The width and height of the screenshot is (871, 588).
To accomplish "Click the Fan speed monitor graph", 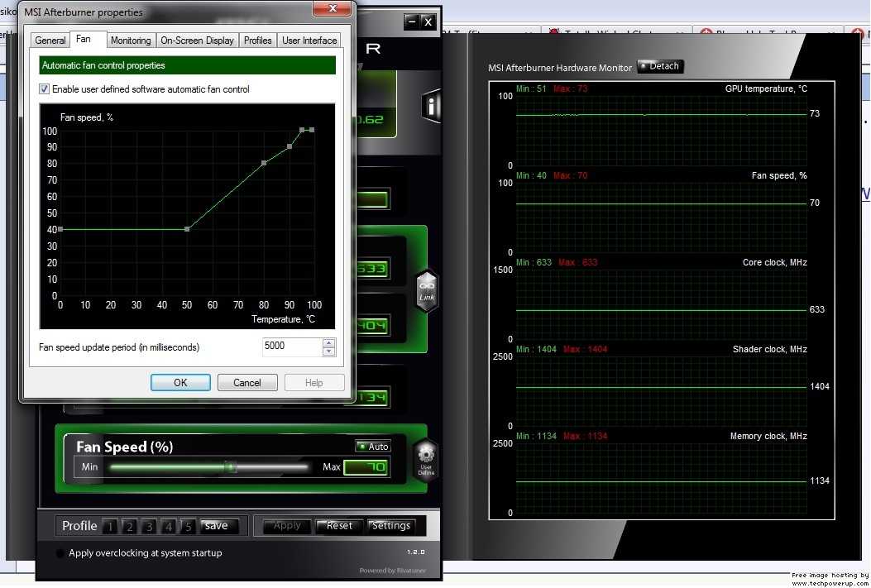I will [x=661, y=218].
